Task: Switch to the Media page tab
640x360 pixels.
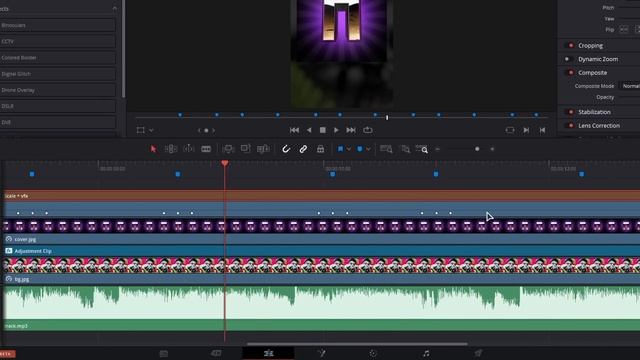Action: (x=164, y=353)
